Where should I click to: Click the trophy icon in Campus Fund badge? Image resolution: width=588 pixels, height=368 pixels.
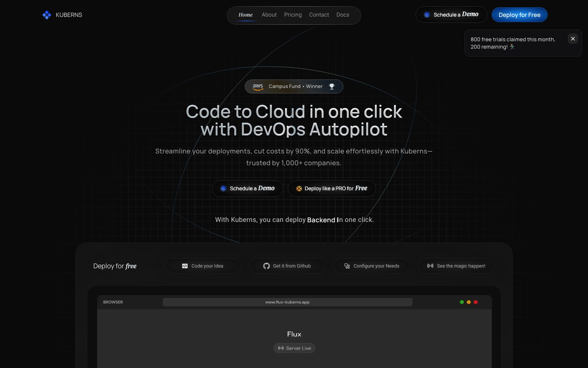332,86
